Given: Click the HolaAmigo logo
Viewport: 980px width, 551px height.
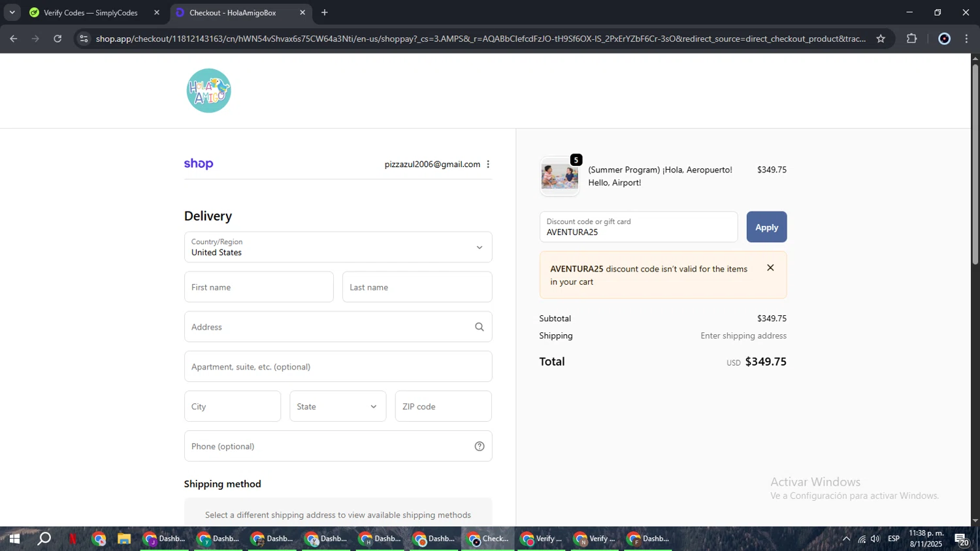Looking at the screenshot, I should tap(208, 91).
